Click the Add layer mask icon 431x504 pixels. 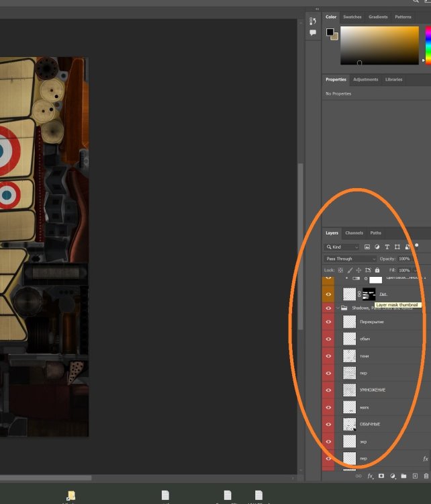click(381, 476)
